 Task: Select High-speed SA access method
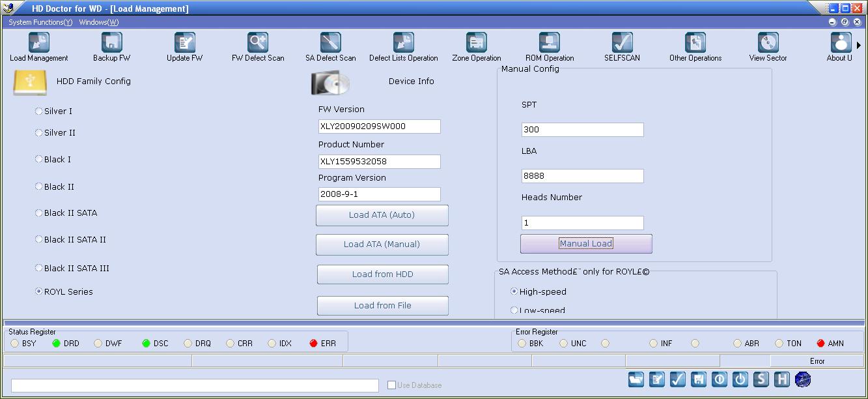coord(514,292)
